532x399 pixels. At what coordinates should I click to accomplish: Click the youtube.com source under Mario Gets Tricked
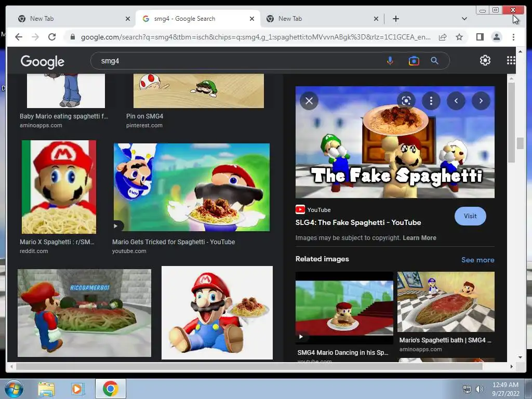pos(129,251)
